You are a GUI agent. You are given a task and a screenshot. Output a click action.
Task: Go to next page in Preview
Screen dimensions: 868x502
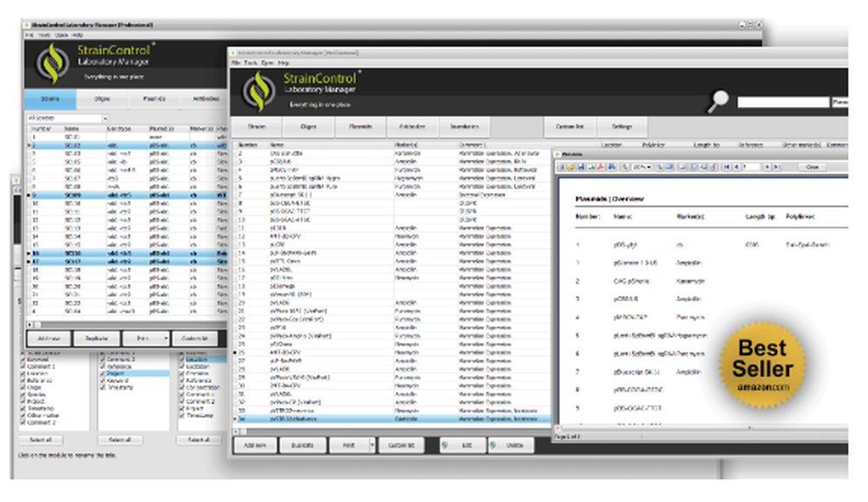(766, 167)
